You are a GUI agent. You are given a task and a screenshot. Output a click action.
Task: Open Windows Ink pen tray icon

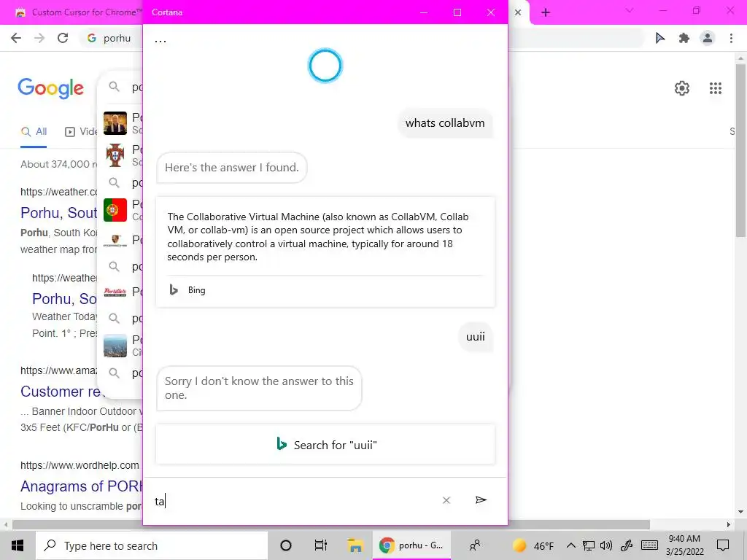(x=627, y=545)
